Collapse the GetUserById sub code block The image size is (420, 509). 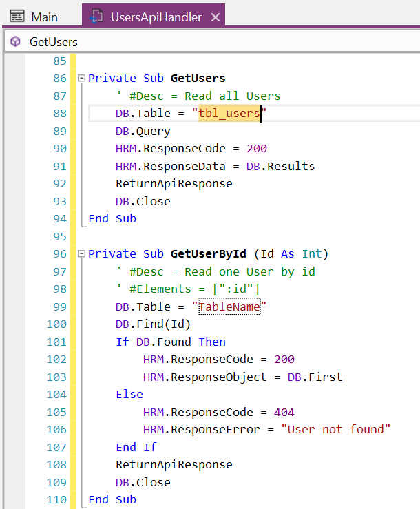click(82, 253)
